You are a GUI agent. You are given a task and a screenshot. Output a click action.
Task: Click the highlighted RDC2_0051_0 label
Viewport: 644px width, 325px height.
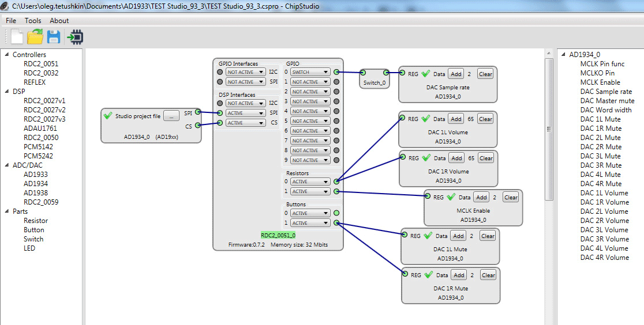tap(278, 235)
